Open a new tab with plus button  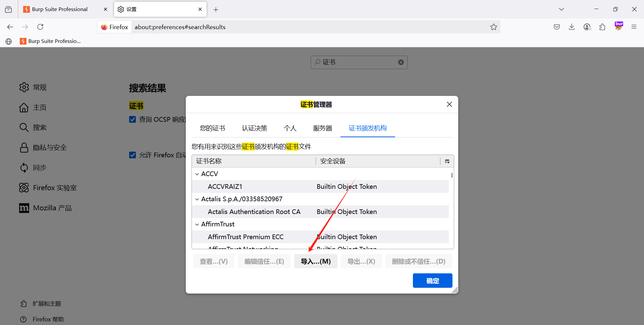(216, 10)
